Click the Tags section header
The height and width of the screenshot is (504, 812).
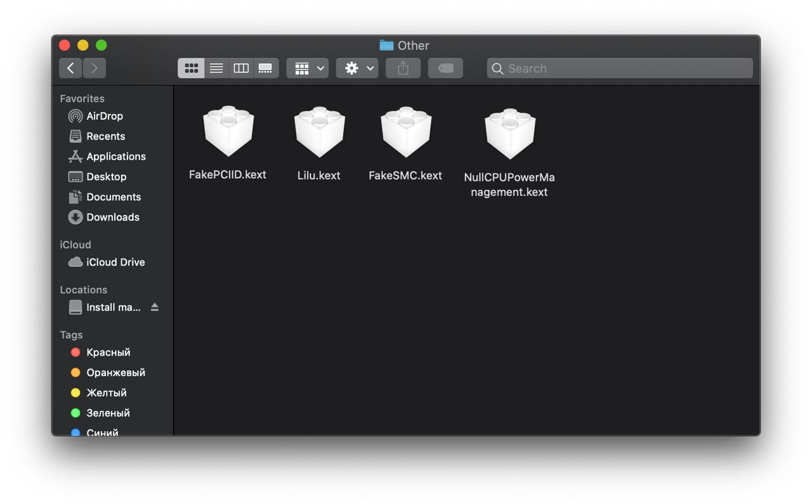71,335
